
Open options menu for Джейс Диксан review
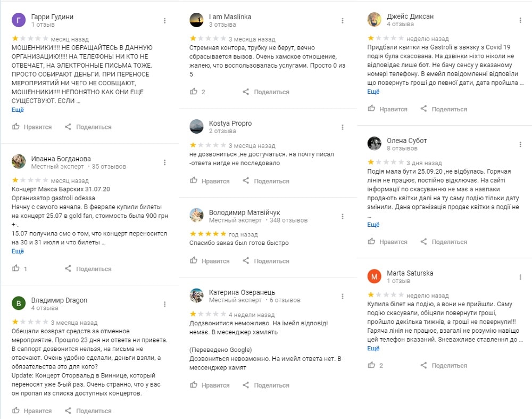pos(520,20)
